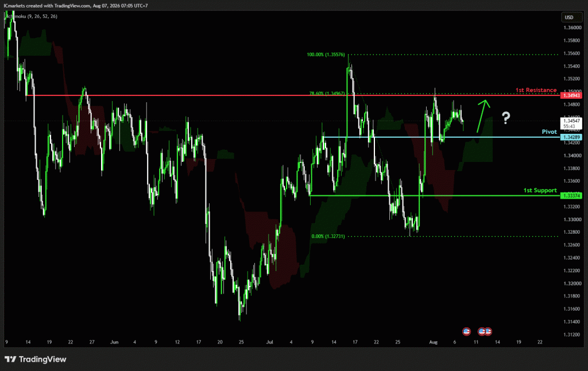
Task: Click the 1.34289 blue pivot price tag
Action: 571,137
